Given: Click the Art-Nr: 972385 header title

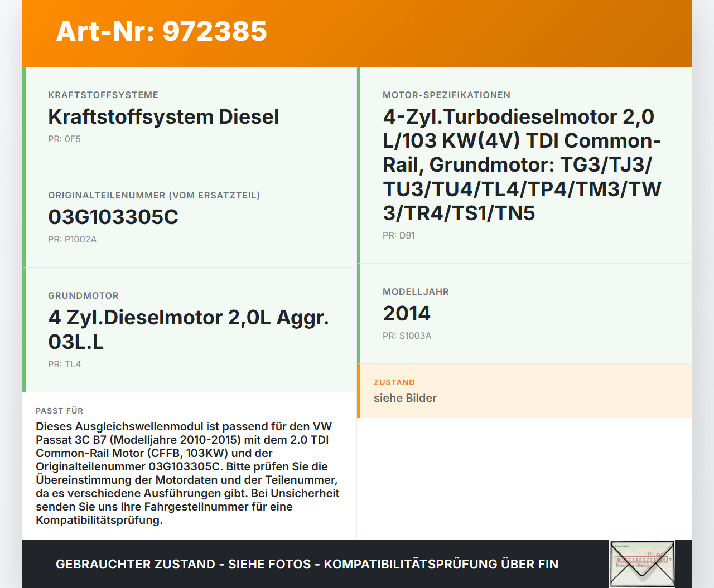Looking at the screenshot, I should coord(162,31).
